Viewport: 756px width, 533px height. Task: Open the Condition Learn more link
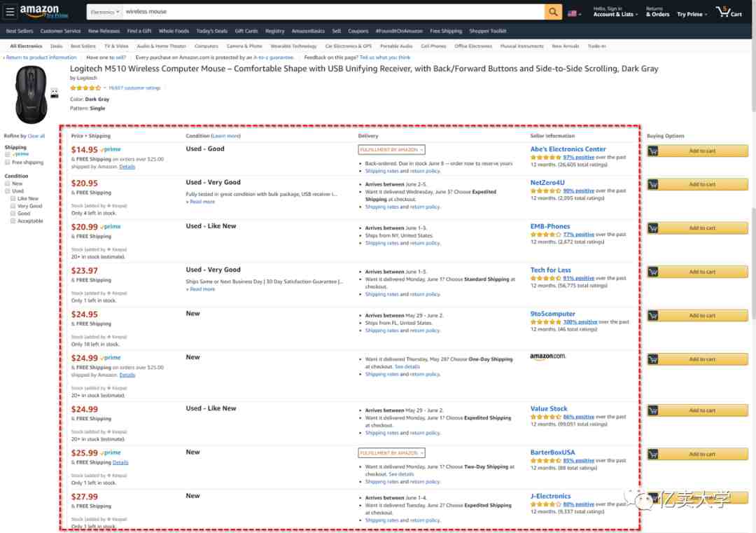pyautogui.click(x=226, y=136)
